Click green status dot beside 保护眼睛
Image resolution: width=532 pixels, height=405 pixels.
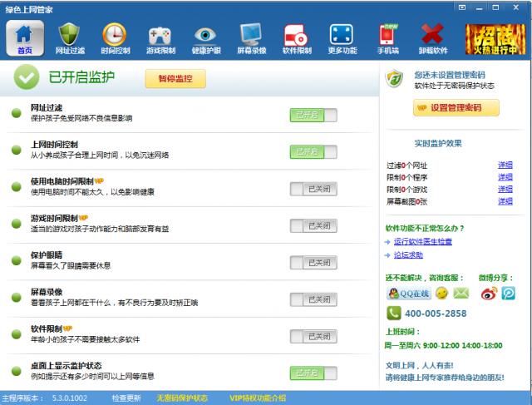[17, 260]
